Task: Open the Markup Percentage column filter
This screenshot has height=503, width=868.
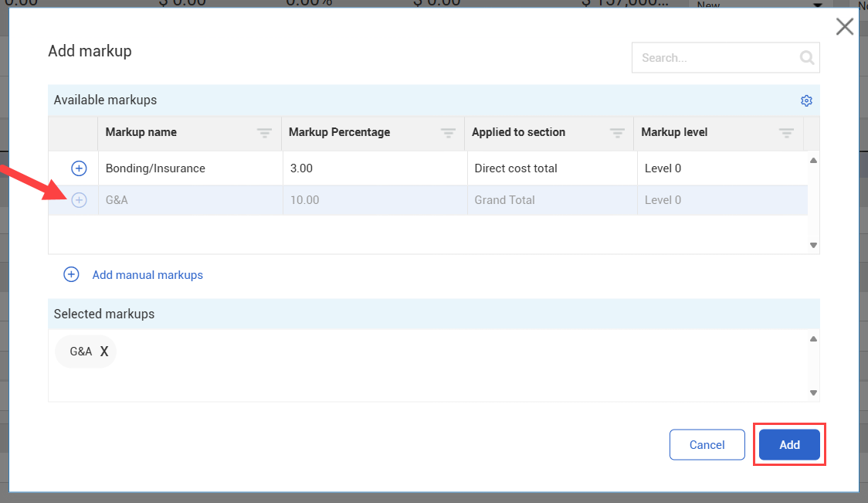Action: point(448,133)
